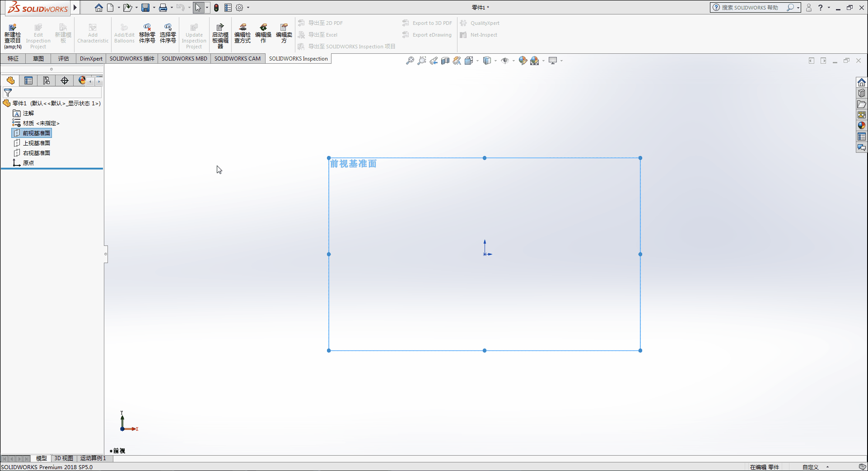The image size is (868, 471).
Task: Switch to the SOLIDWORKS MBD tab
Action: pyautogui.click(x=184, y=59)
